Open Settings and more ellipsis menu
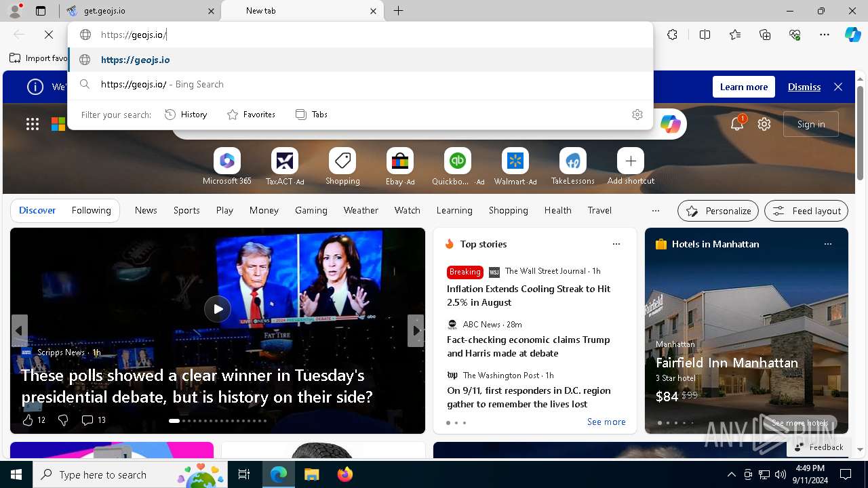The width and height of the screenshot is (868, 488). pyautogui.click(x=825, y=35)
